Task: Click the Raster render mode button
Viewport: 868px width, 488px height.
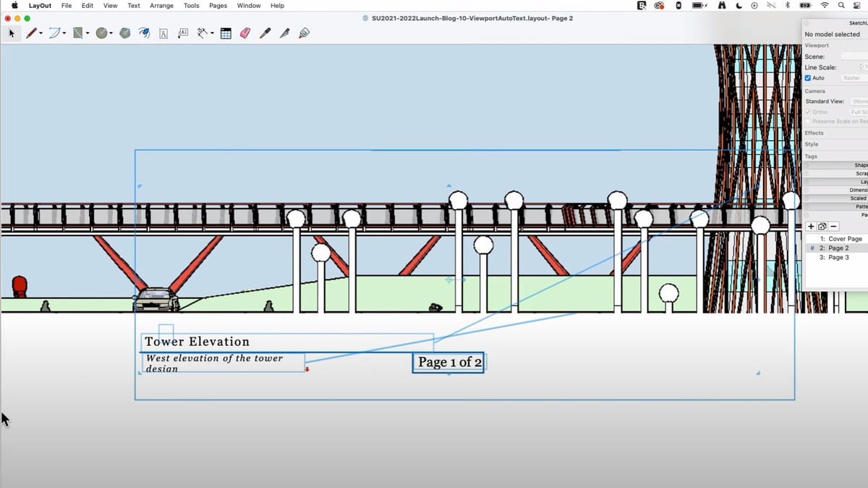Action: coord(854,78)
